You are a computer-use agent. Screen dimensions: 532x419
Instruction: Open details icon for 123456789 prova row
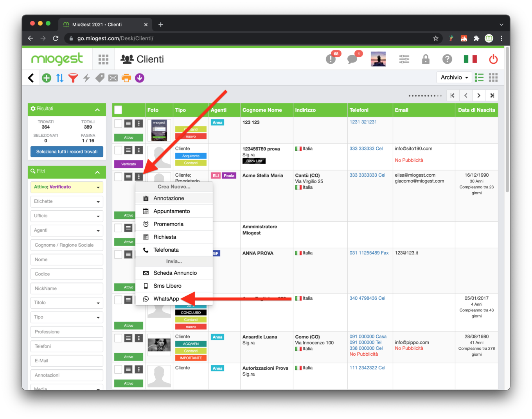[128, 150]
